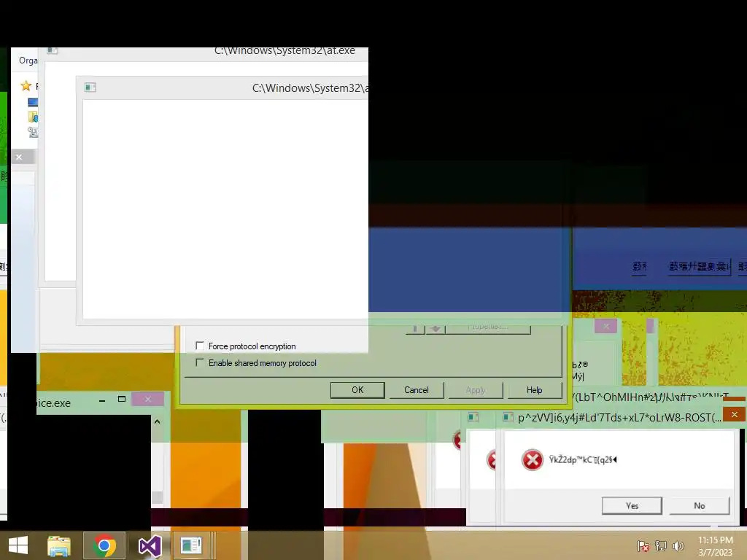The image size is (747, 560).
Task: Open File Explorer from the taskbar
Action: [59, 545]
